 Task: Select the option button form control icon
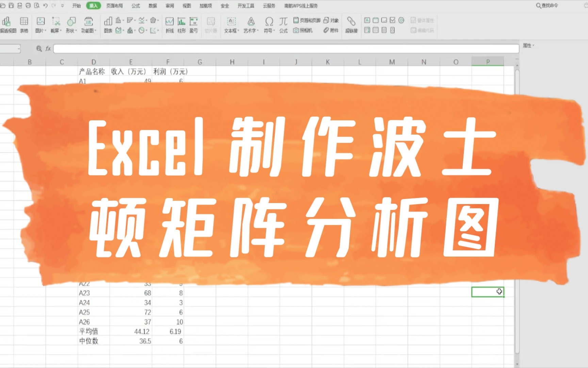click(x=401, y=20)
